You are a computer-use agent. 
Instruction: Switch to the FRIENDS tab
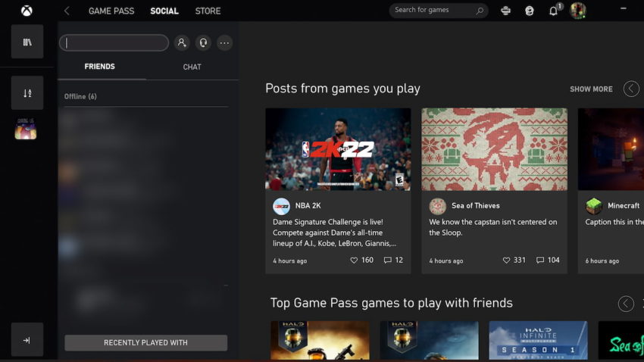click(100, 67)
